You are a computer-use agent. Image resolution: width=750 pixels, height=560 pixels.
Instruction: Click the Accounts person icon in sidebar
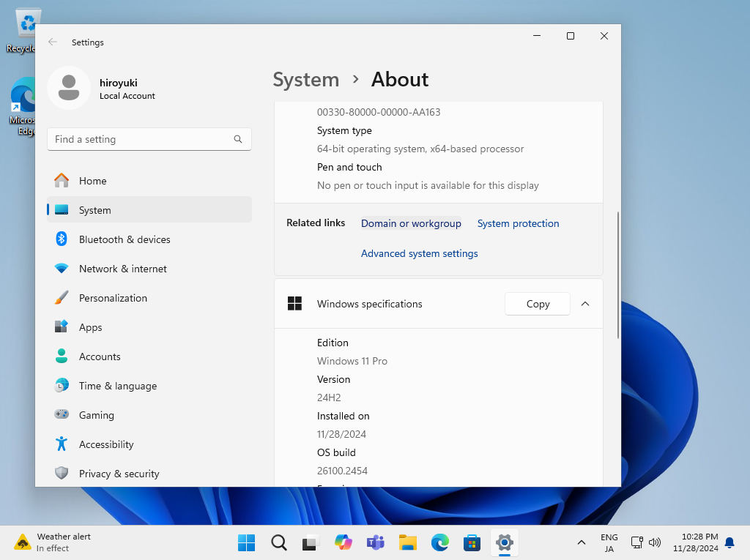pos(62,356)
